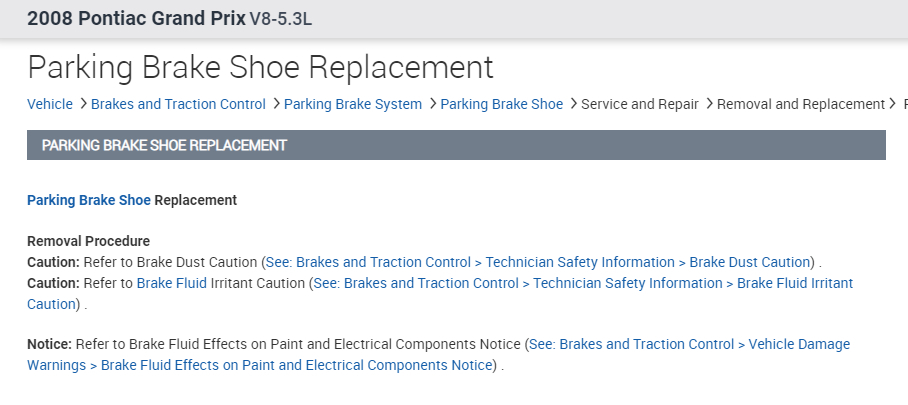Viewport: 908px width, 405px height.
Task: Open Brakes and Traction Control breadcrumb
Action: tap(178, 104)
